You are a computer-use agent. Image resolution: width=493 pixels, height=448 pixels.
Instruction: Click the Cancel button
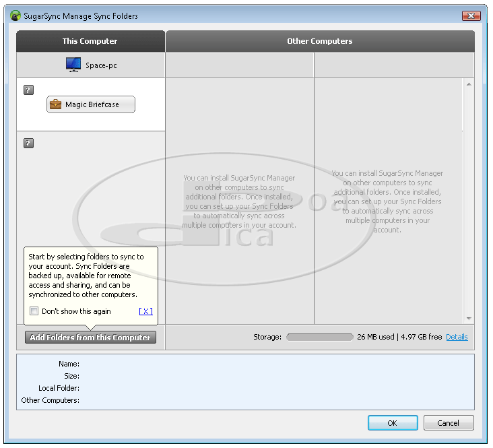click(x=449, y=423)
